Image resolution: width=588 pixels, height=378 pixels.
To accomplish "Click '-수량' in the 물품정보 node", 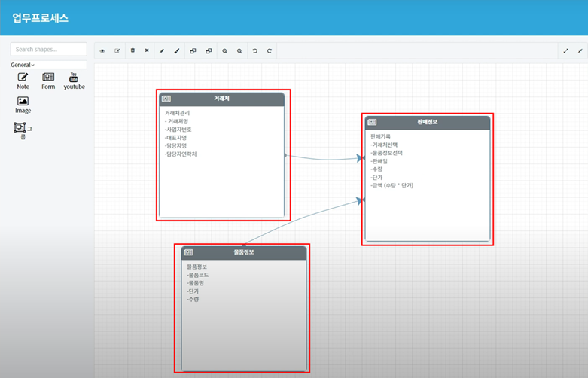I will pyautogui.click(x=193, y=300).
